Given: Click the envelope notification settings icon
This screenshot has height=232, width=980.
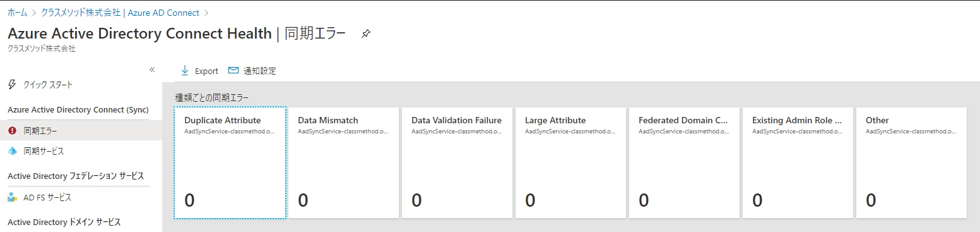Looking at the screenshot, I should tap(233, 70).
